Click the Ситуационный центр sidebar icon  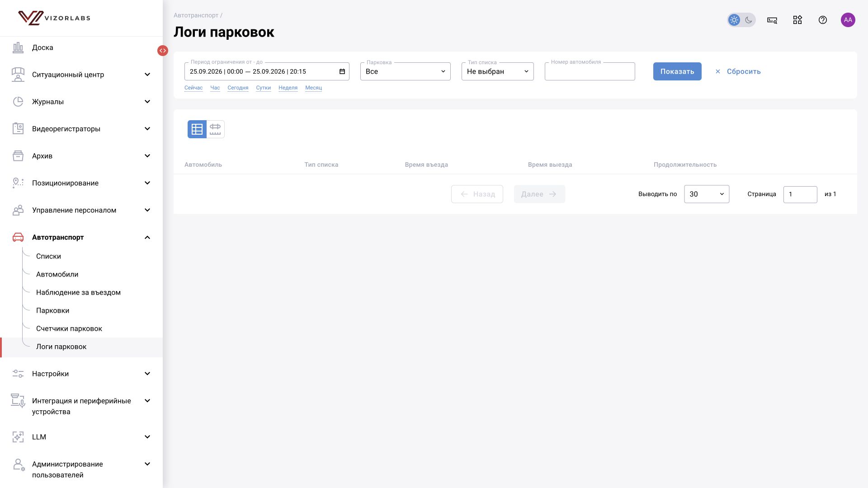pyautogui.click(x=18, y=75)
